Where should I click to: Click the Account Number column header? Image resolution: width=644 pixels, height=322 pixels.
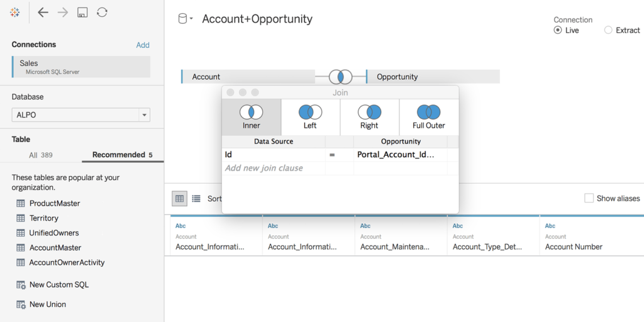point(574,247)
